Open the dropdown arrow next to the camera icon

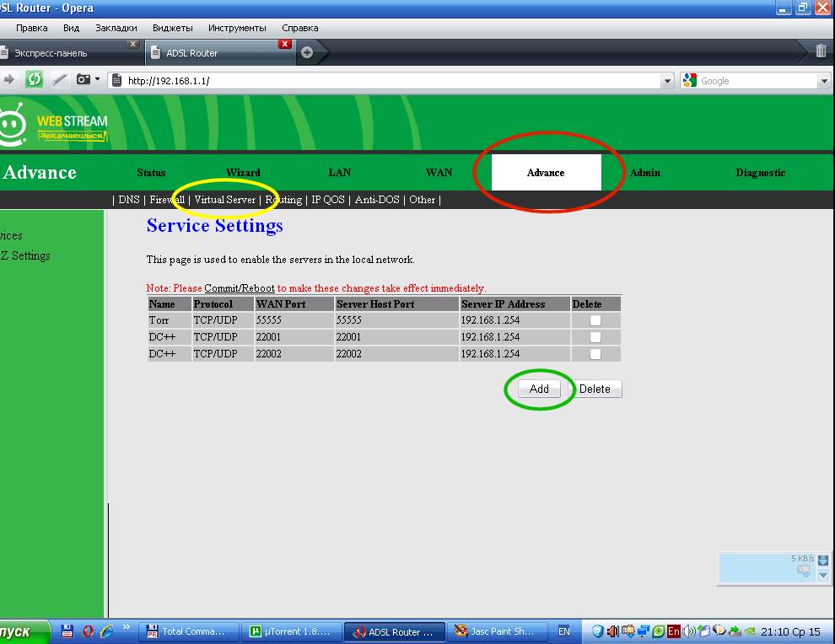coord(98,79)
